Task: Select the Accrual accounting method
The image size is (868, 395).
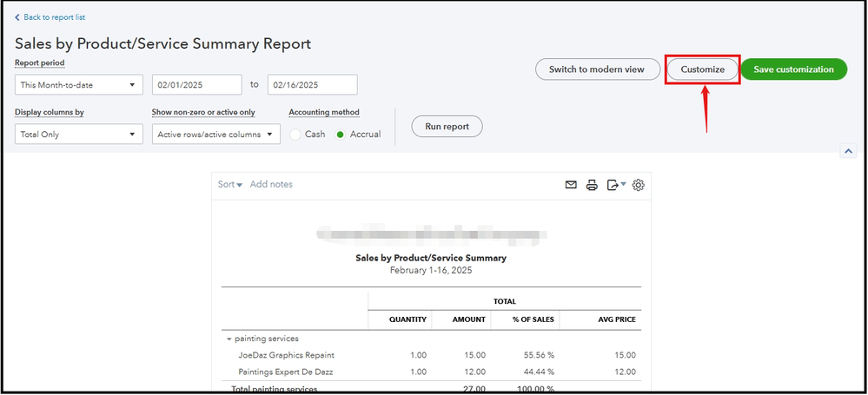Action: point(341,135)
